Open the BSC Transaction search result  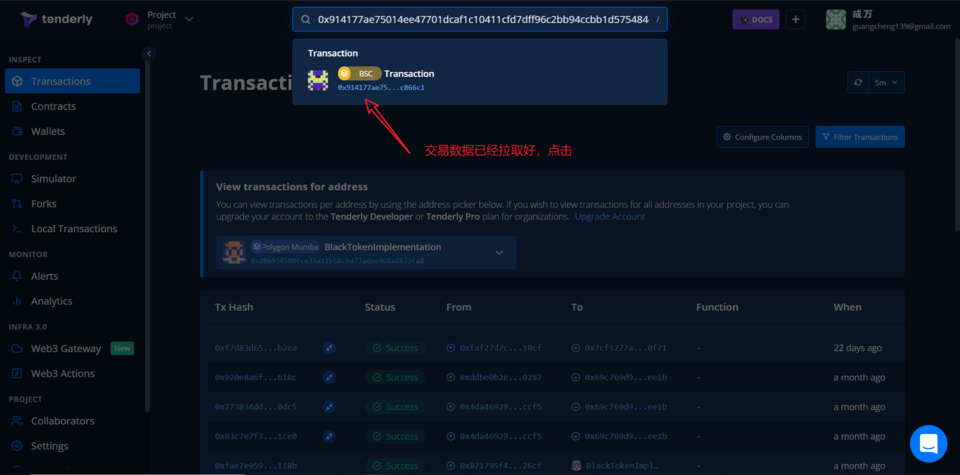480,80
